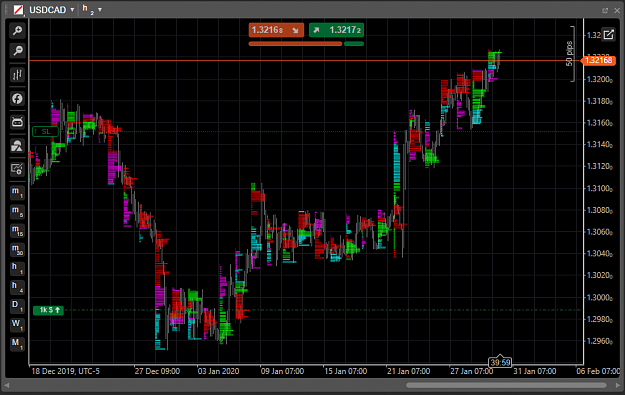Screen dimensions: 625x395
Task: Switch to M1 monthly timeframe
Action: pos(17,344)
